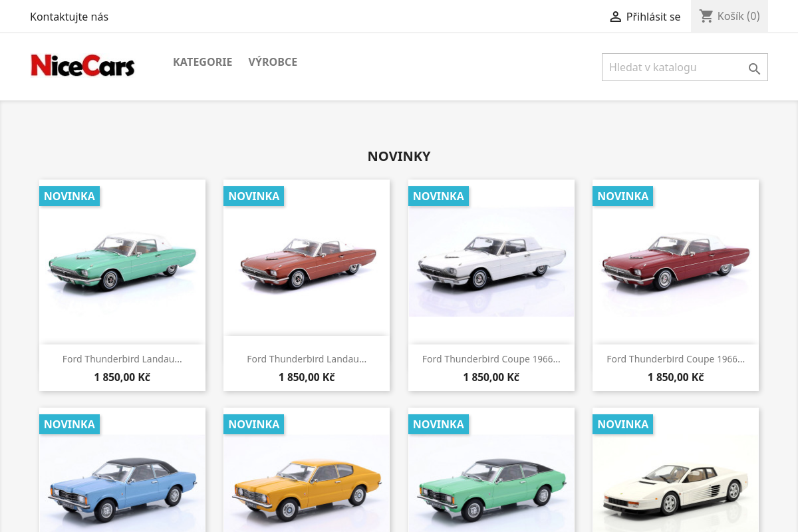Click NOVINKA badge on dark red Thunderbird
798x532 pixels.
click(622, 196)
